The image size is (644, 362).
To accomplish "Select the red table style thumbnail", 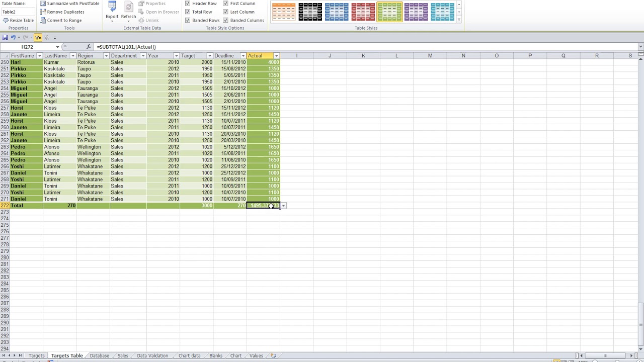I will click(363, 12).
